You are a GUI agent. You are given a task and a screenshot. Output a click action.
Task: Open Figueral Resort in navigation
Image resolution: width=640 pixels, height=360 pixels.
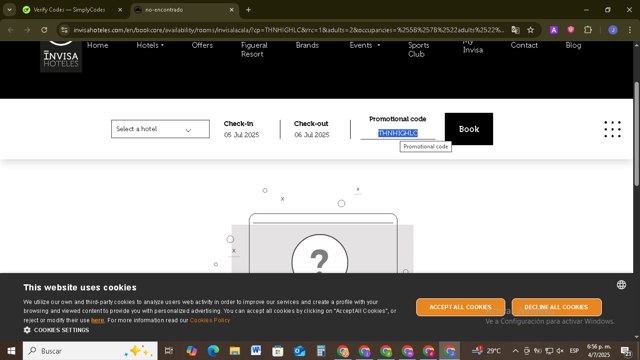pyautogui.click(x=254, y=49)
